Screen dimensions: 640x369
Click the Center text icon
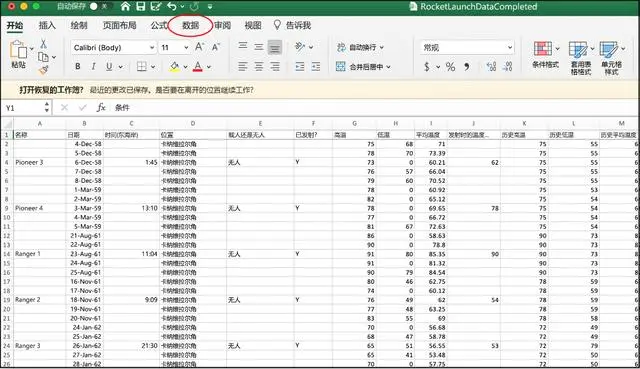[259, 66]
